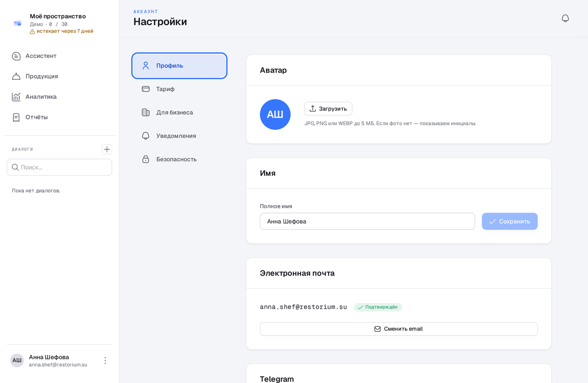Click the Тариф card icon
This screenshot has height=383, width=588.
click(x=146, y=89)
